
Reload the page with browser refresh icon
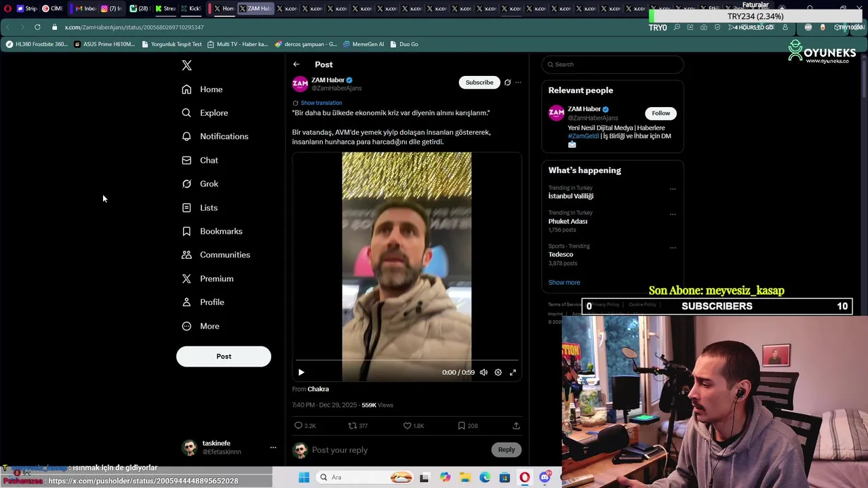37,27
